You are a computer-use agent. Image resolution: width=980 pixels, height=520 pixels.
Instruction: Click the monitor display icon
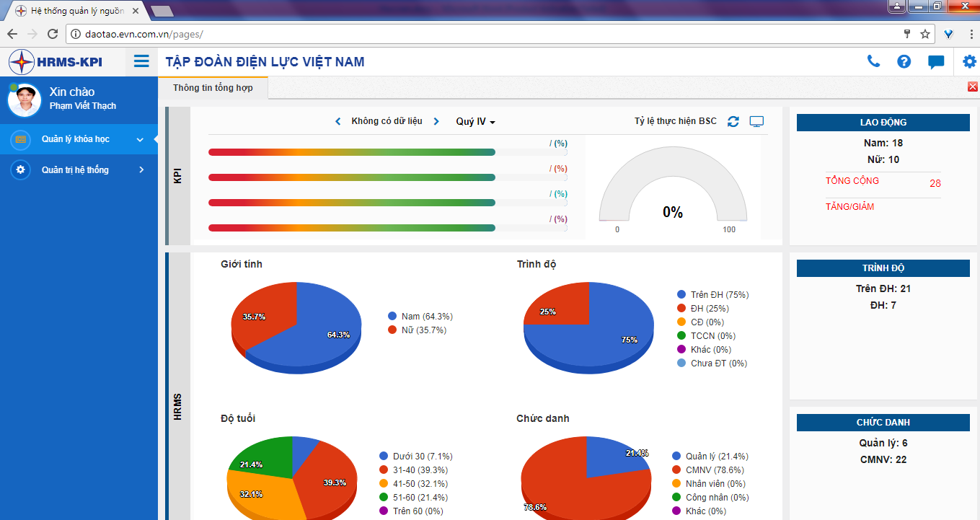pos(756,121)
